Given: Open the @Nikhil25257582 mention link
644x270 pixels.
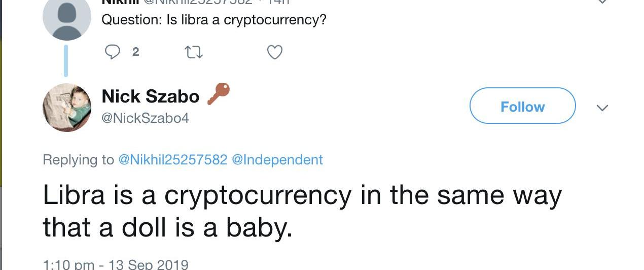Looking at the screenshot, I should point(172,160).
